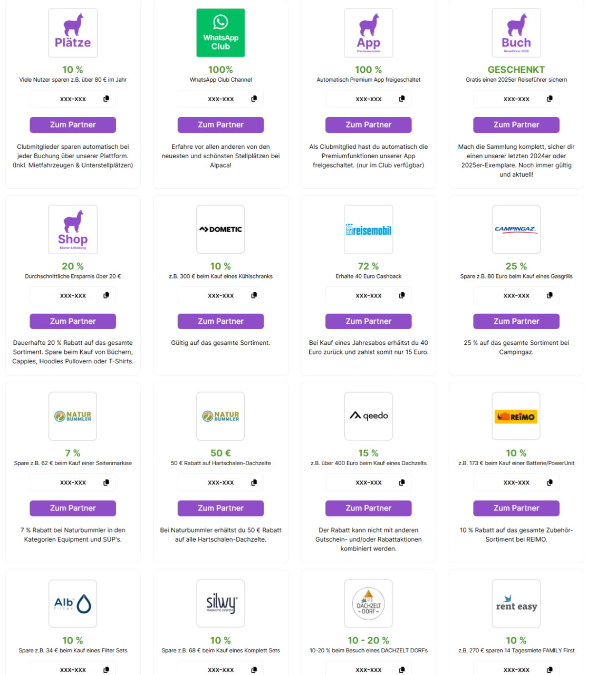Copy the REIMO coupon code
Image resolution: width=616 pixels, height=675 pixels.
tap(550, 483)
